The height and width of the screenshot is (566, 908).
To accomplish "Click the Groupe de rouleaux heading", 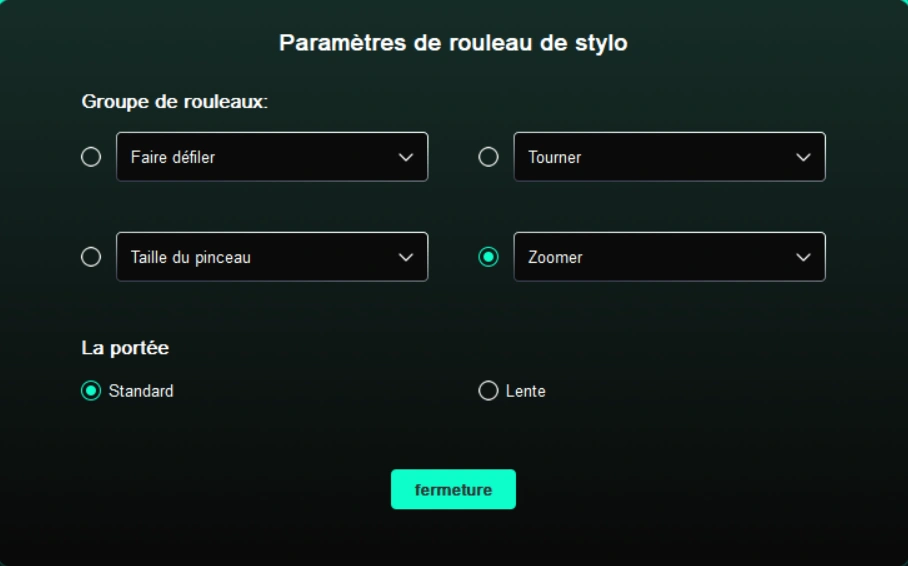I will [174, 102].
